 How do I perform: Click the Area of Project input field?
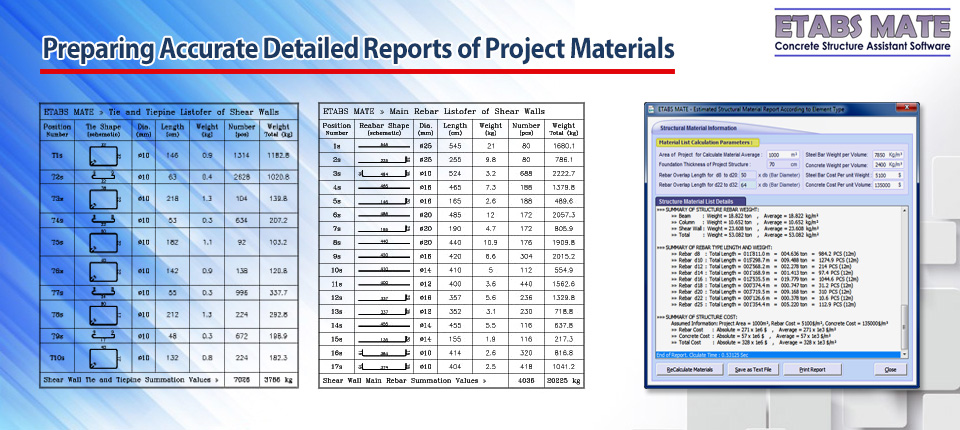tap(783, 154)
